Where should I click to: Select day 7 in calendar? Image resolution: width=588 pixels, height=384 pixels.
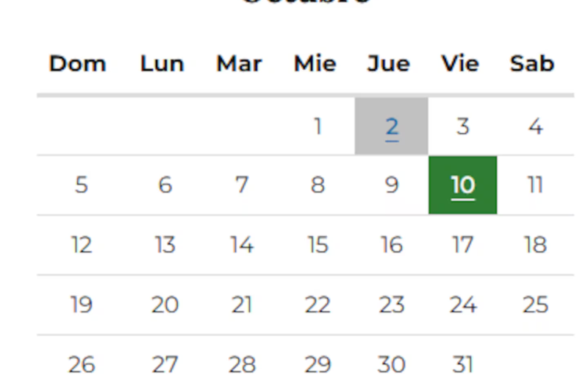242,185
